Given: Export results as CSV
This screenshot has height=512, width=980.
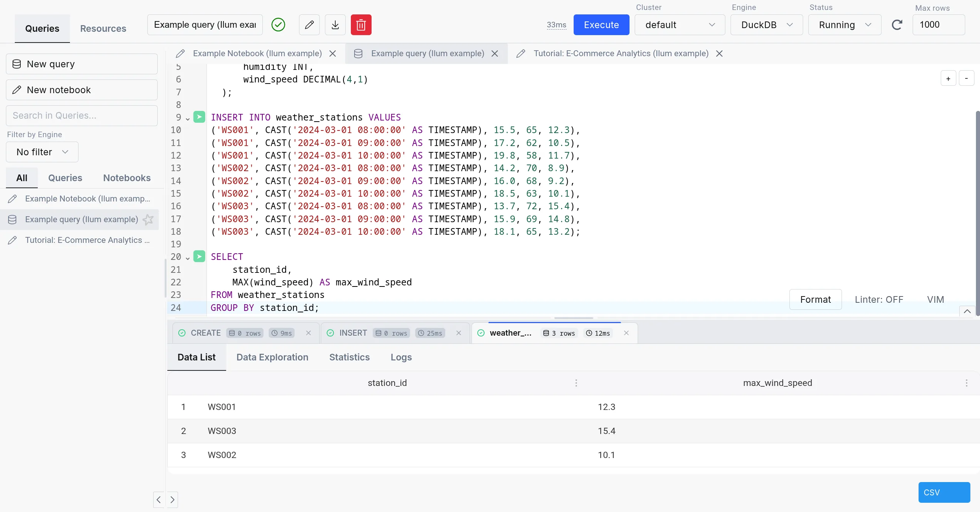Looking at the screenshot, I should click(x=944, y=492).
